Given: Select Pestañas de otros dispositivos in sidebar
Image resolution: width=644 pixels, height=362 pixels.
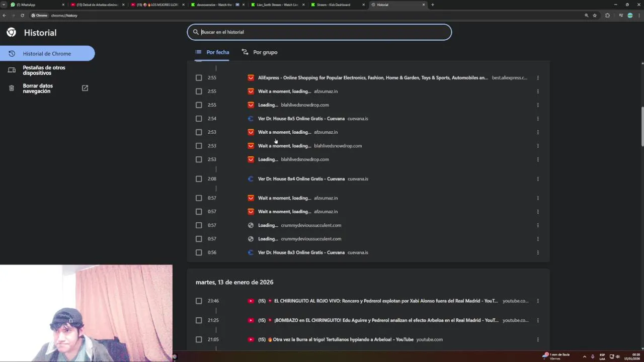Looking at the screenshot, I should pos(47,70).
